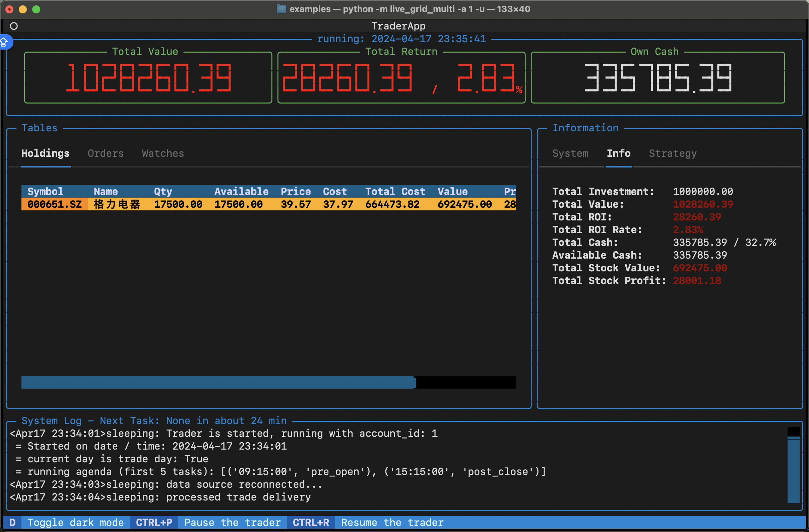Select the Holdings tab in Tables
Viewport: 809px width, 532px height.
(x=45, y=154)
